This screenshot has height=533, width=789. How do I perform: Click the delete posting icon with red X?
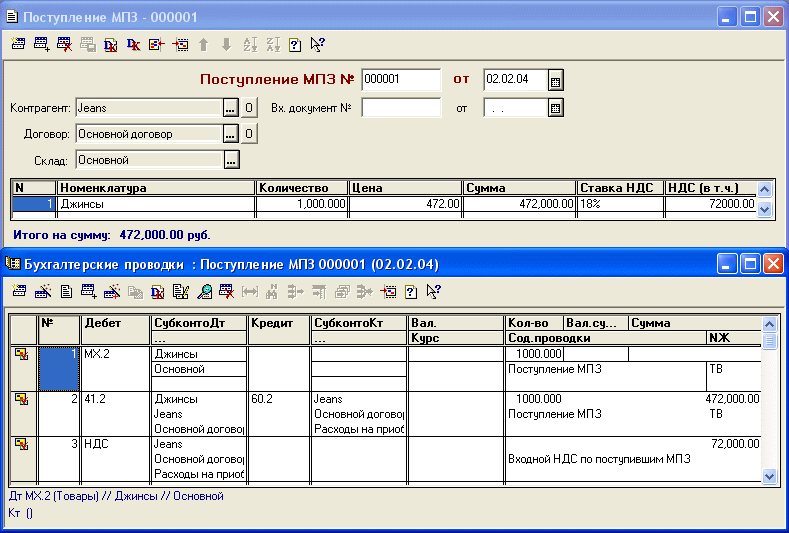pos(227,291)
